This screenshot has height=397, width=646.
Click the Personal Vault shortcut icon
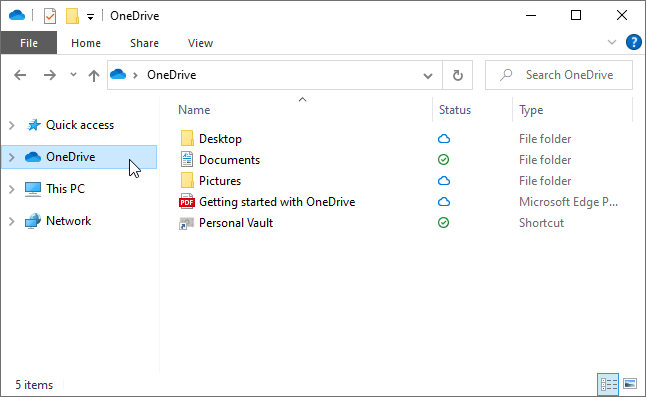(186, 223)
